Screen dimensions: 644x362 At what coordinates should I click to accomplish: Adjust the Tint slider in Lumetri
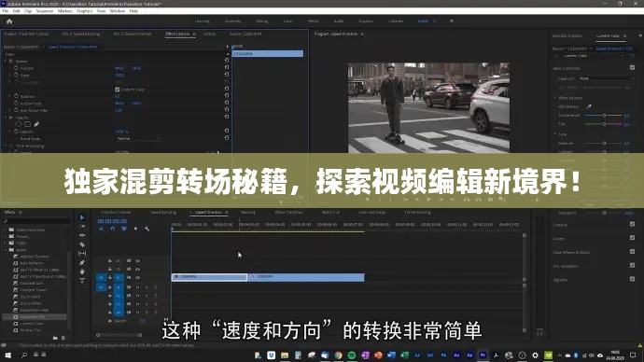tap(604, 124)
